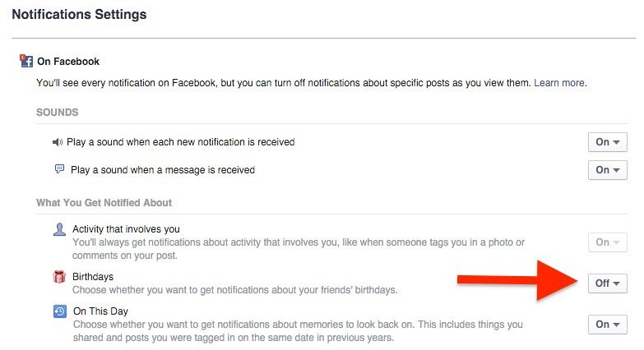The height and width of the screenshot is (350, 644).
Task: Expand the On This Day notification dropdown
Action: [608, 325]
